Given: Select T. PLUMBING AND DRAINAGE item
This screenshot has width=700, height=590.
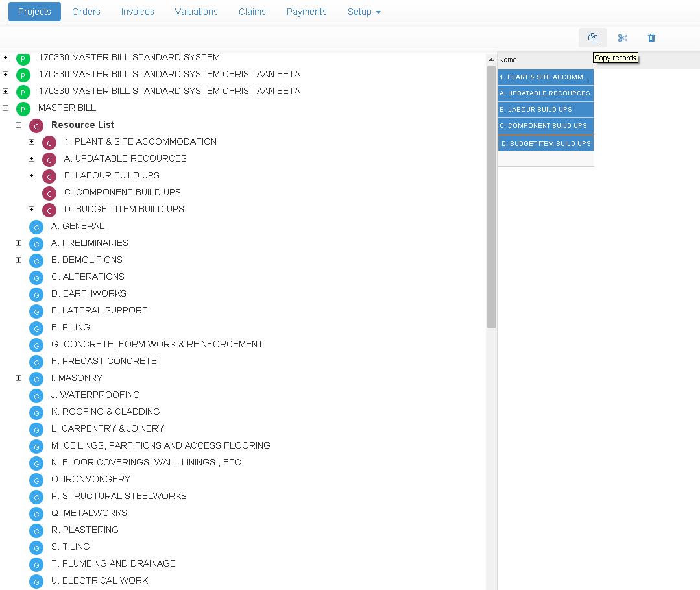Looking at the screenshot, I should click(x=114, y=563).
